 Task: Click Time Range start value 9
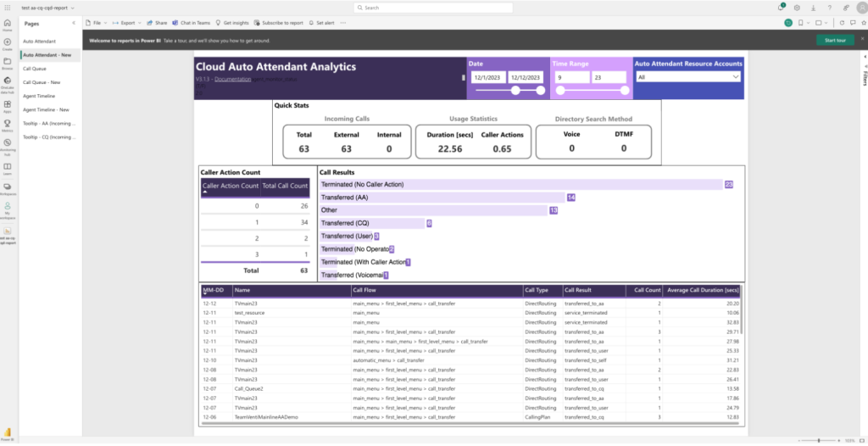[x=572, y=77]
